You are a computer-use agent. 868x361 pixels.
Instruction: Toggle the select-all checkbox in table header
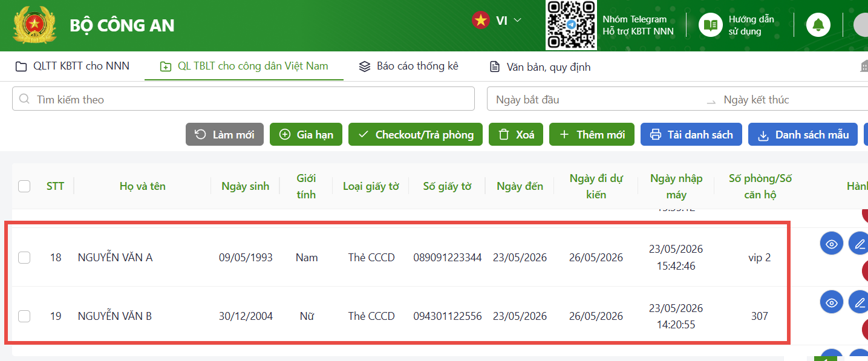pos(24,186)
